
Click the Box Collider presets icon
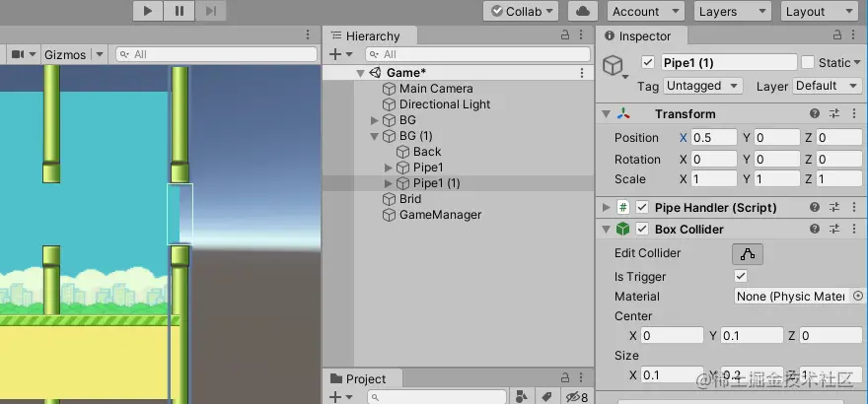[x=834, y=229]
